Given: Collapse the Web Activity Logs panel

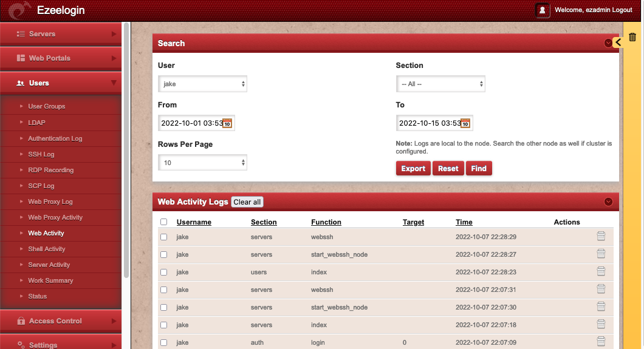Looking at the screenshot, I should (608, 202).
